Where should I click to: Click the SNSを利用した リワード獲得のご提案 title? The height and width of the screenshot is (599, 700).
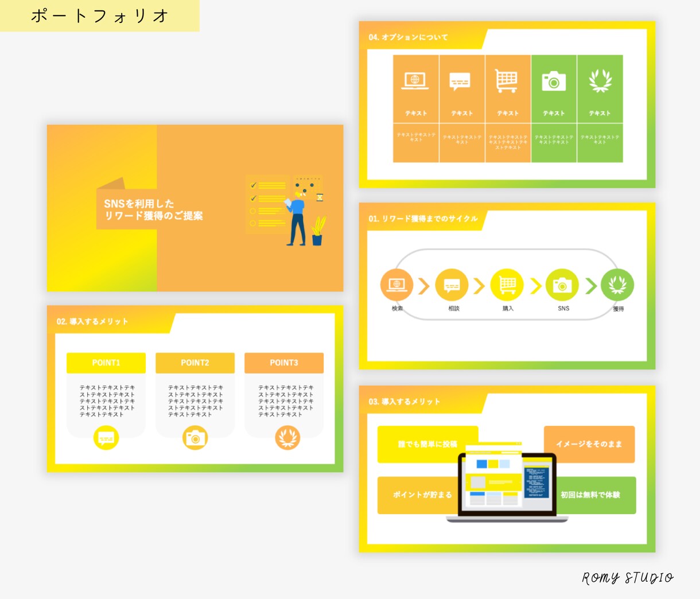(153, 209)
